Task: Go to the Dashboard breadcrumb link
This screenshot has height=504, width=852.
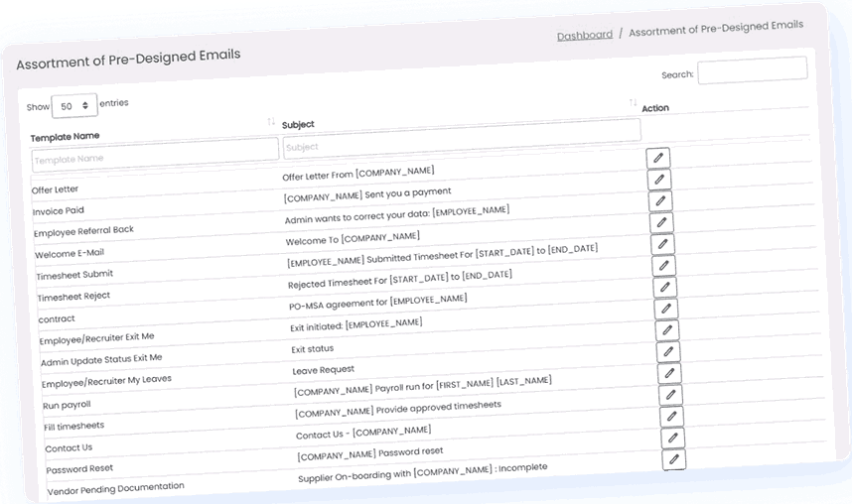Action: (x=584, y=36)
